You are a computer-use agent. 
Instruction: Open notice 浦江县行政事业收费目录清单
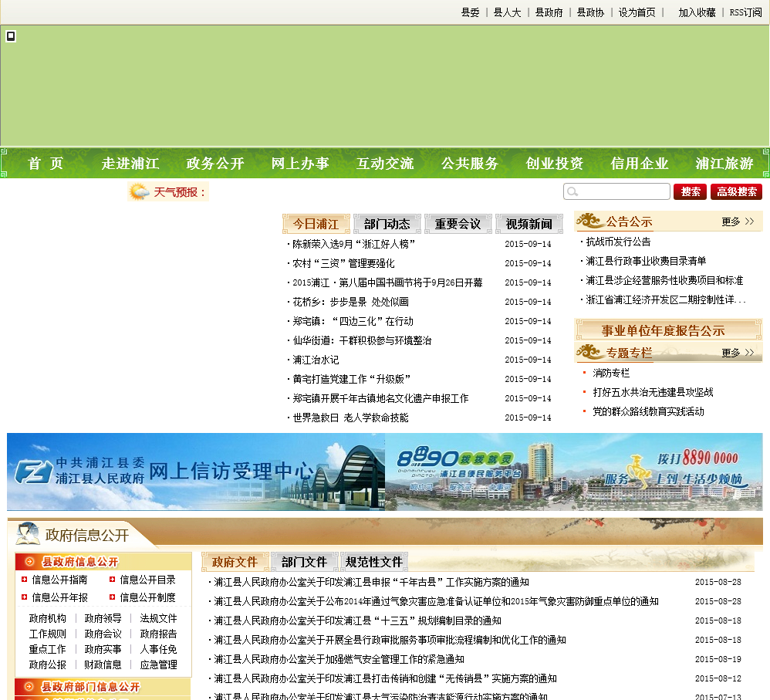[x=646, y=261]
